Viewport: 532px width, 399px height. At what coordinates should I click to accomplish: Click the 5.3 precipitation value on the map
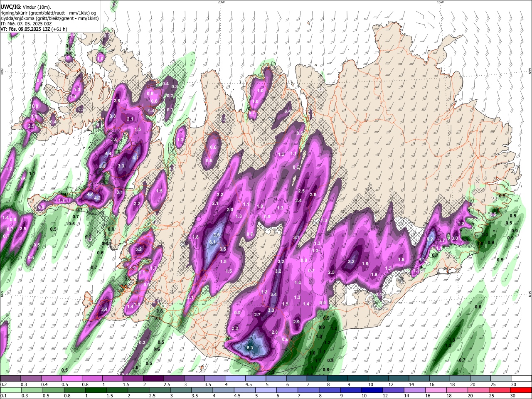pyautogui.click(x=102, y=166)
